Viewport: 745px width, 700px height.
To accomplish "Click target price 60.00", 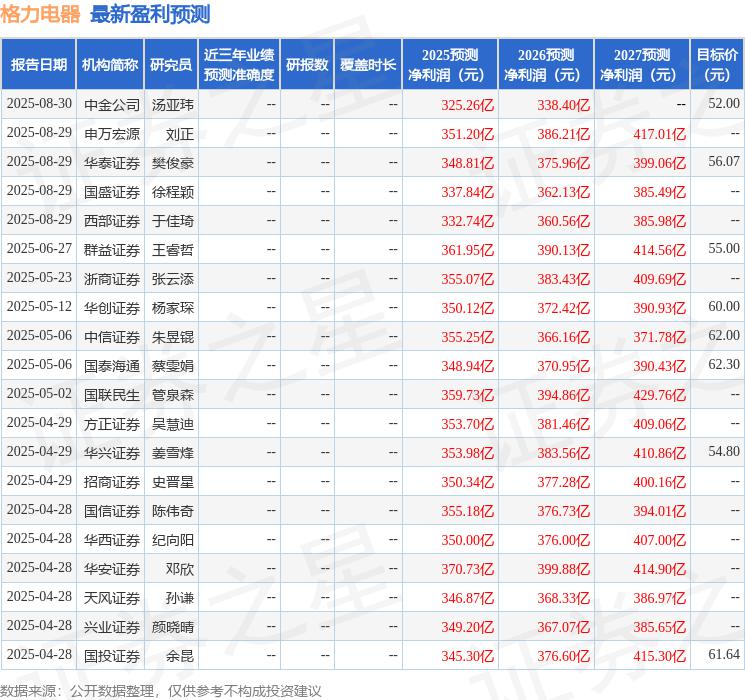I will coord(724,306).
